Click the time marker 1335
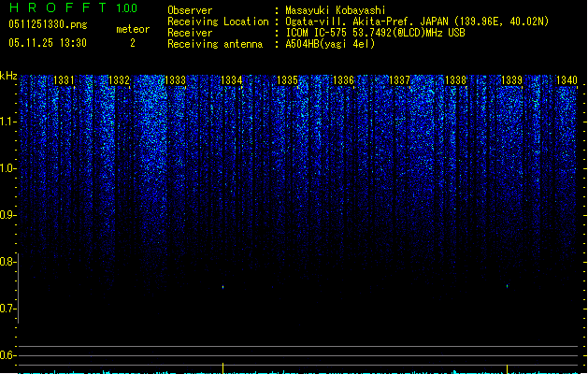588x374 pixels. (287, 80)
